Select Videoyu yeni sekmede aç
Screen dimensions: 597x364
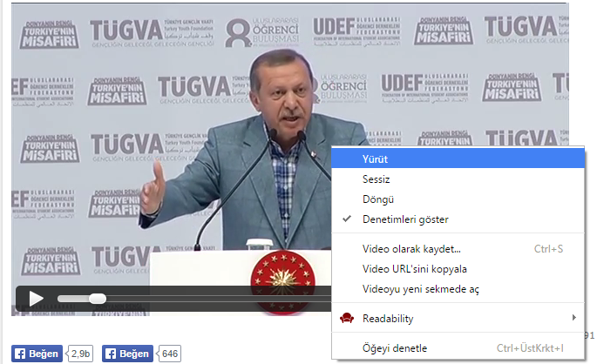point(420,289)
